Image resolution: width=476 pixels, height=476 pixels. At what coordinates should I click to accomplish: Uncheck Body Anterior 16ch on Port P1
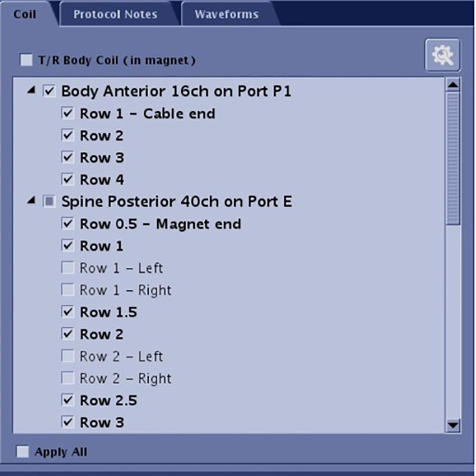tap(49, 92)
